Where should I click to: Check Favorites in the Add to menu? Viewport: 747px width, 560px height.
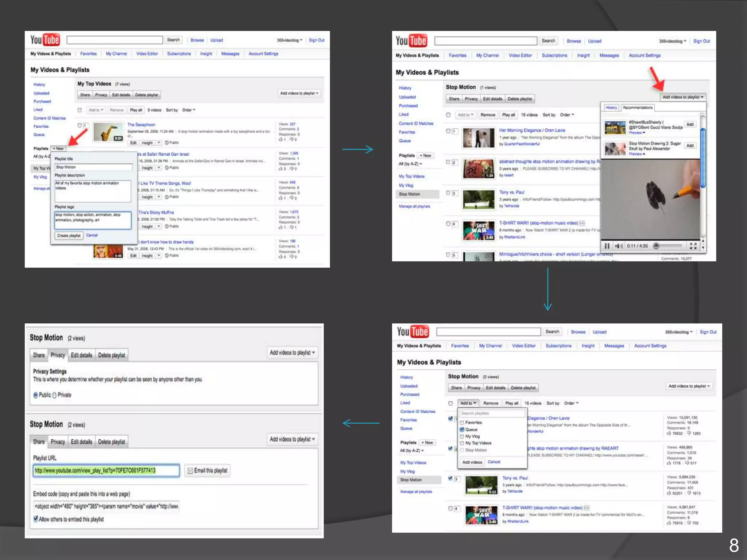coord(462,423)
